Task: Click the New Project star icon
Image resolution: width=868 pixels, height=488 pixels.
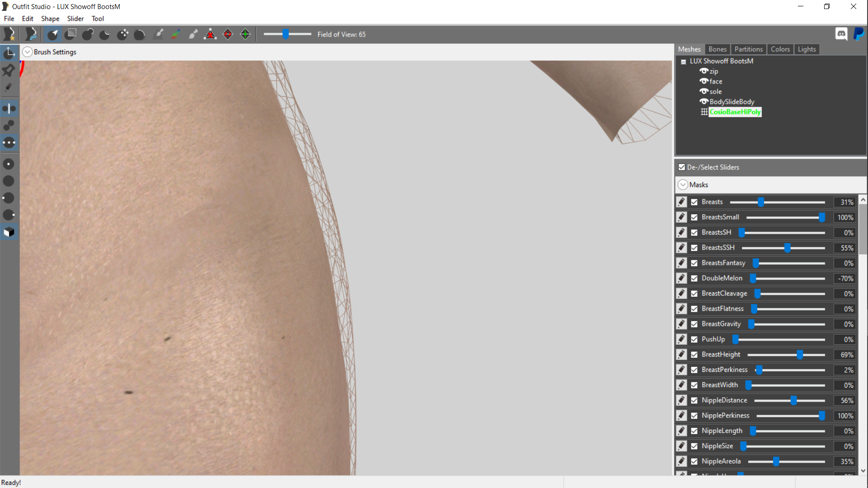Action: click(9, 34)
